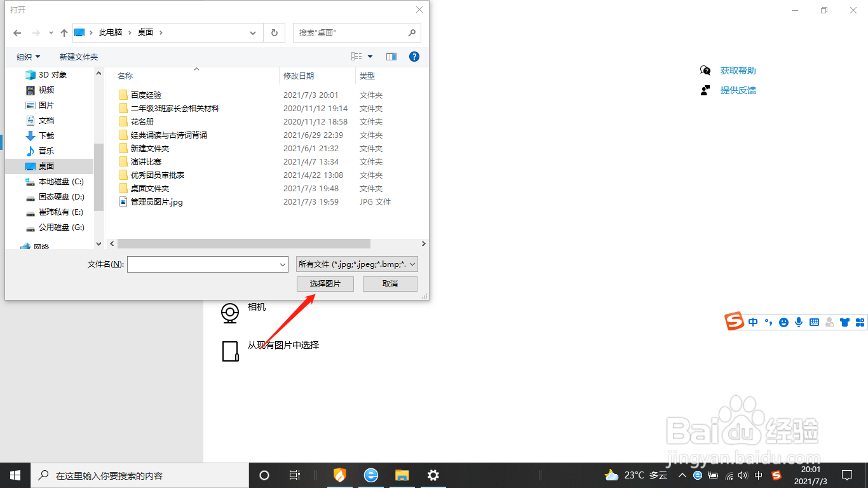868x488 pixels.
Task: Expand the 桌面 breadcrumb chevron
Action: pos(161,32)
